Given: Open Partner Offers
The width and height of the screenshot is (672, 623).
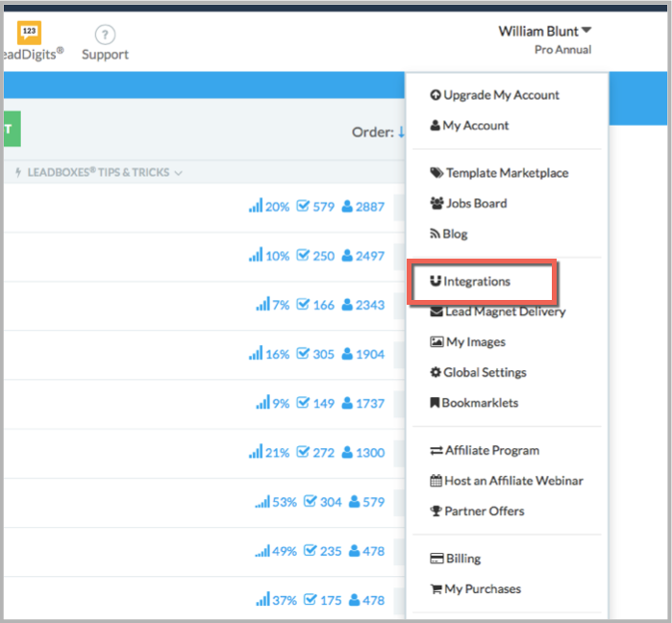Looking at the screenshot, I should point(477,511).
